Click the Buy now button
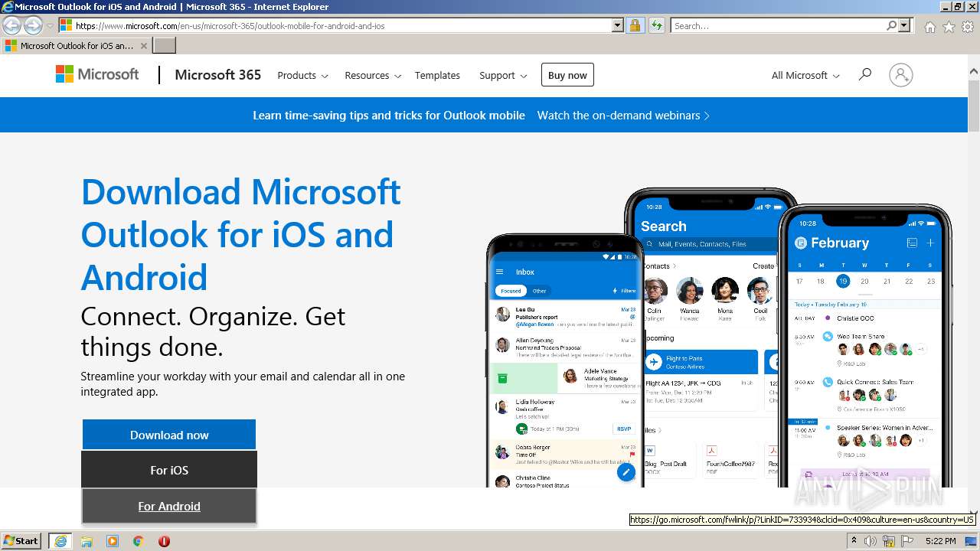Image resolution: width=980 pixels, height=551 pixels. 567,75
